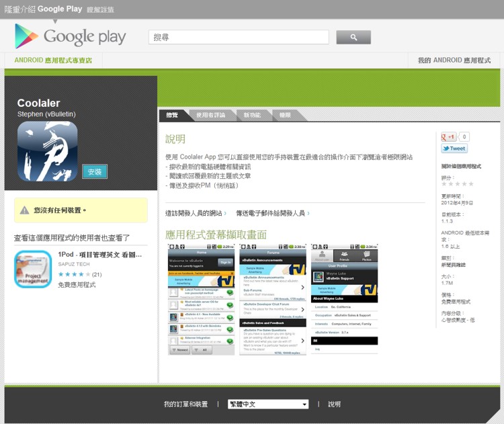The height and width of the screenshot is (424, 504).
Task: Click the search magnifier button
Action: pyautogui.click(x=353, y=37)
